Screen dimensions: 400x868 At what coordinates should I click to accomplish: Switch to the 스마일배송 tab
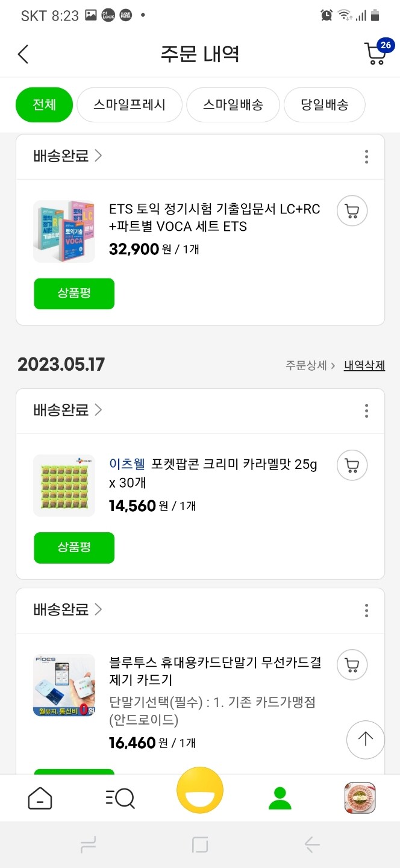pos(233,104)
